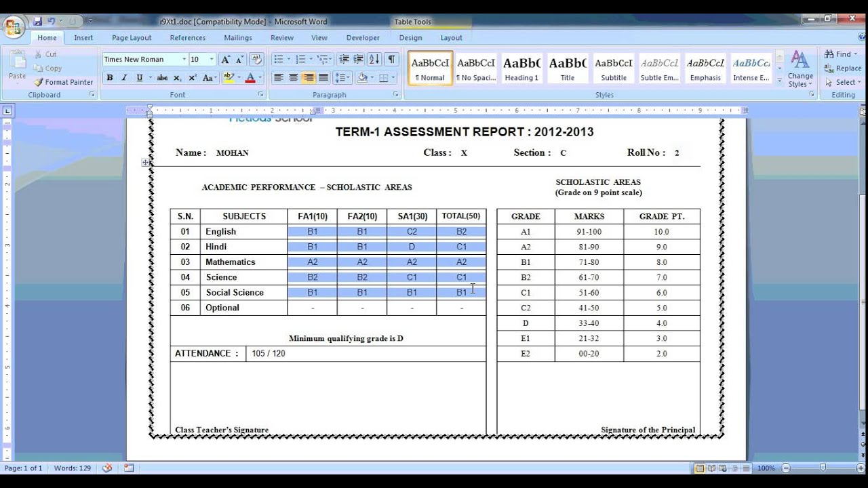The width and height of the screenshot is (868, 488).
Task: Click the Find button
Action: [841, 54]
